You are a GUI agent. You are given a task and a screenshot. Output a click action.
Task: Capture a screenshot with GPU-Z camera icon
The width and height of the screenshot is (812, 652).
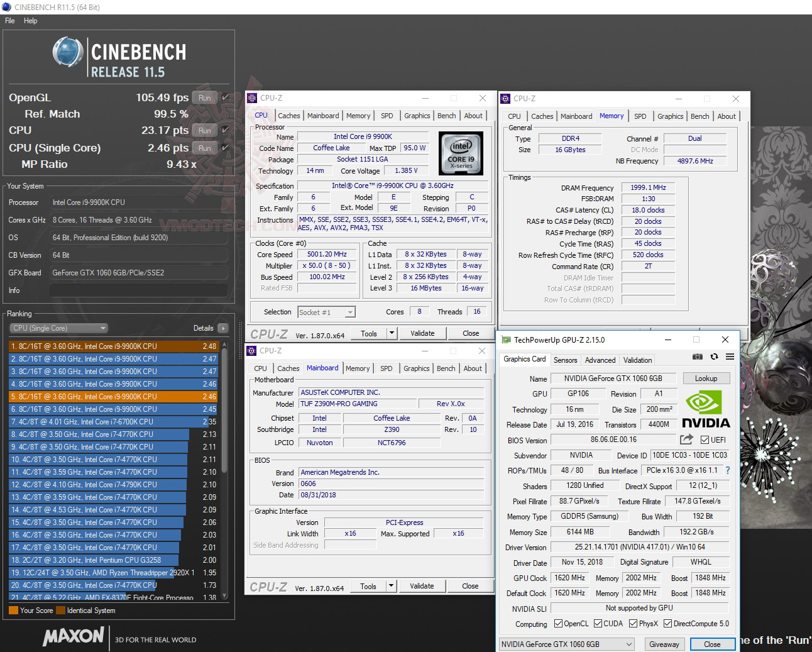[697, 356]
